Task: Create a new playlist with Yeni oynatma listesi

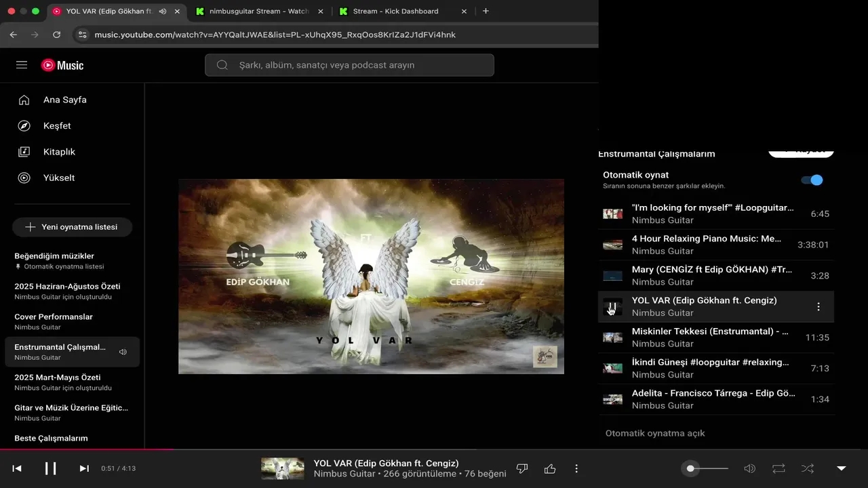Action: click(x=73, y=227)
